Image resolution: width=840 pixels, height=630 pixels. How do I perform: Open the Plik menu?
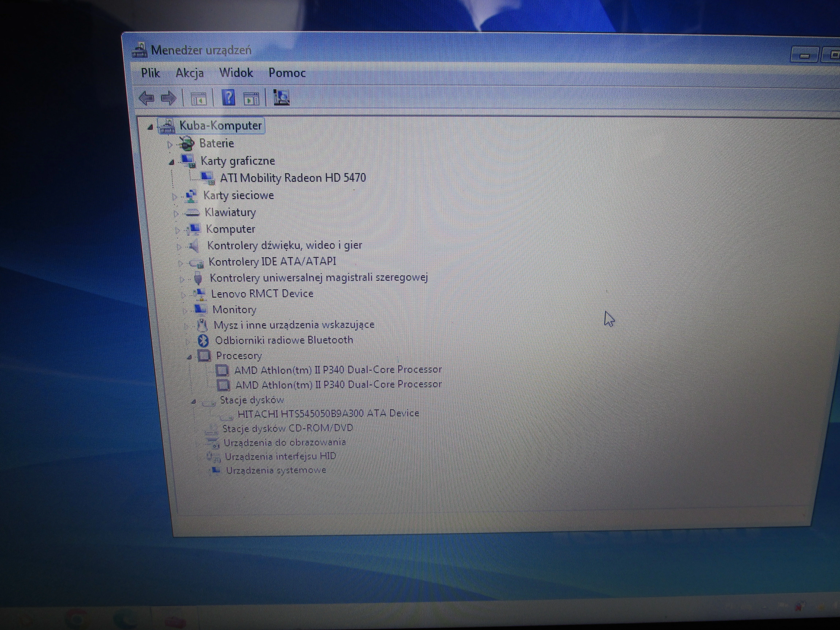[150, 73]
